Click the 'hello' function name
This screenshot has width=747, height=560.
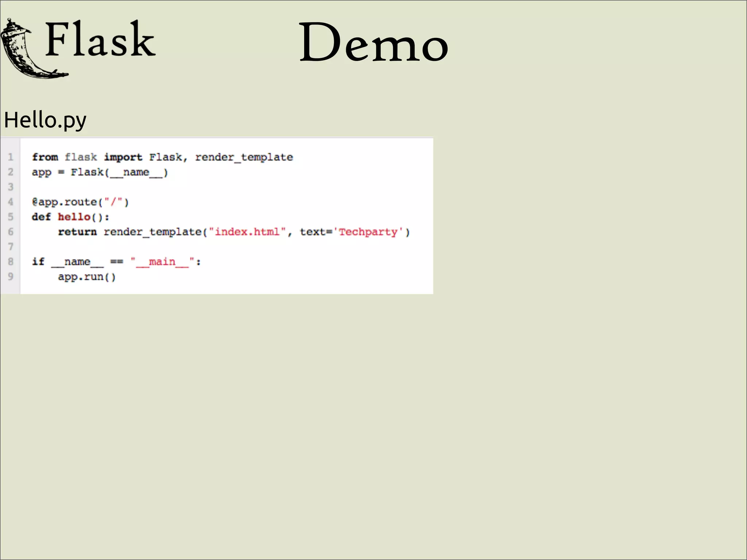[x=74, y=217]
